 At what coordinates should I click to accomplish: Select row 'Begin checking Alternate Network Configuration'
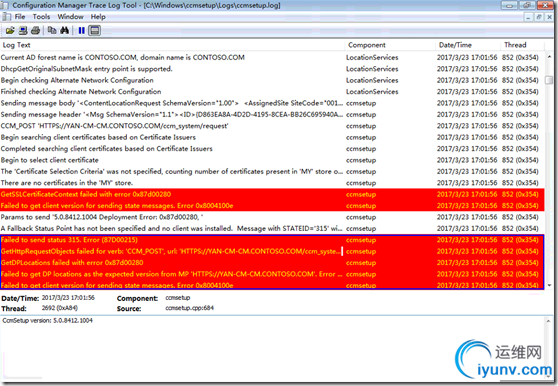click(272, 80)
